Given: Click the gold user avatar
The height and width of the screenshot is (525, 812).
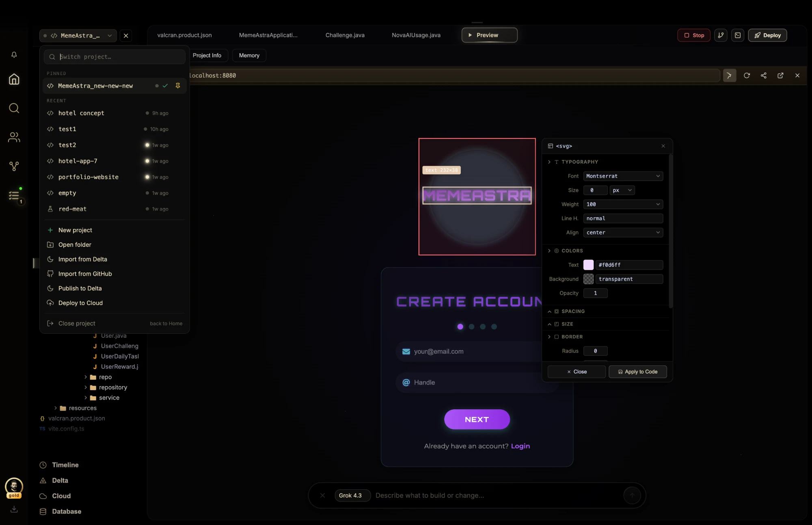Looking at the screenshot, I should click(14, 487).
